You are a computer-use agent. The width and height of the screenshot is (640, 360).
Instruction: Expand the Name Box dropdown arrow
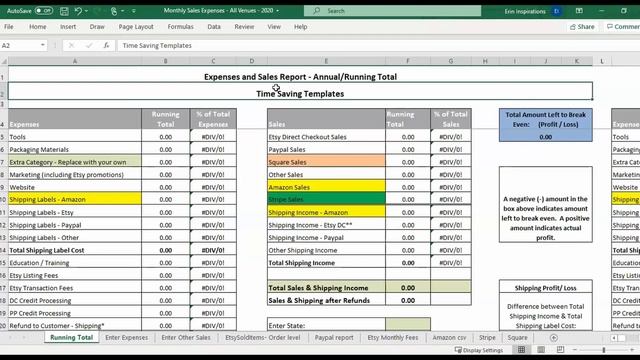(42, 45)
